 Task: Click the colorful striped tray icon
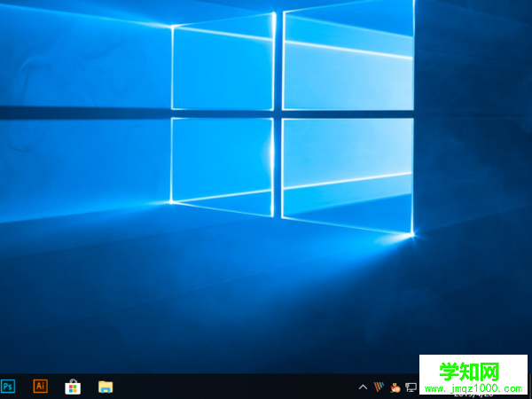(379, 387)
